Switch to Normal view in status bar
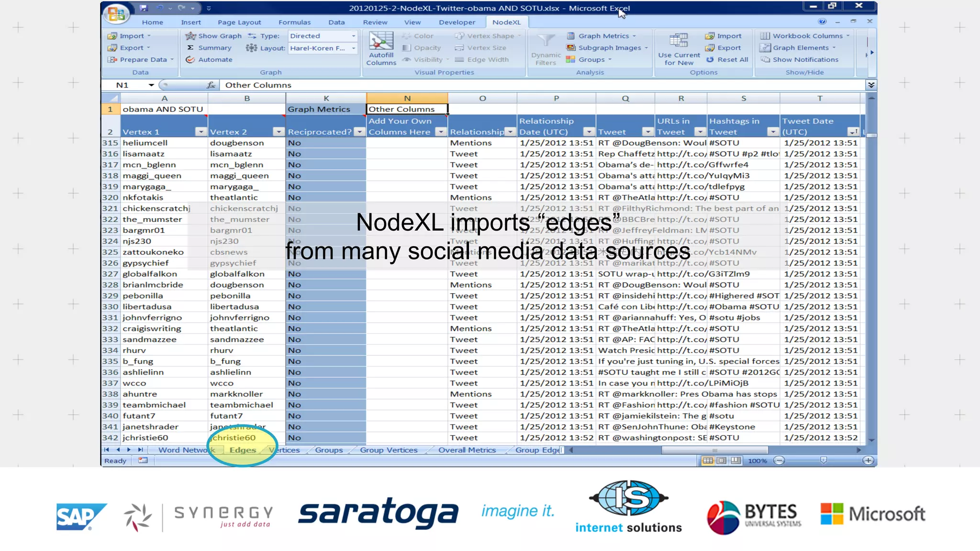This screenshot has width=980, height=551. point(708,461)
